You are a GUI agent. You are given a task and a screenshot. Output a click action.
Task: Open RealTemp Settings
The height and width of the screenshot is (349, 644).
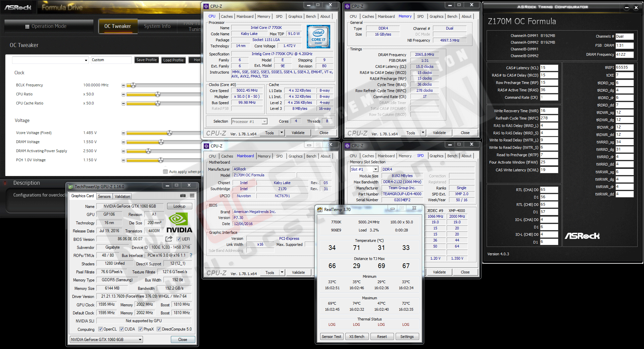click(407, 337)
